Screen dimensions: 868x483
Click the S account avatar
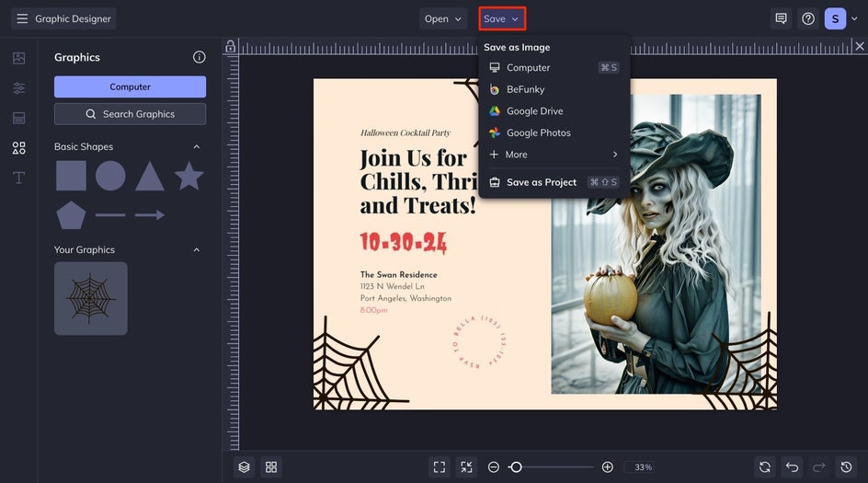coord(835,18)
